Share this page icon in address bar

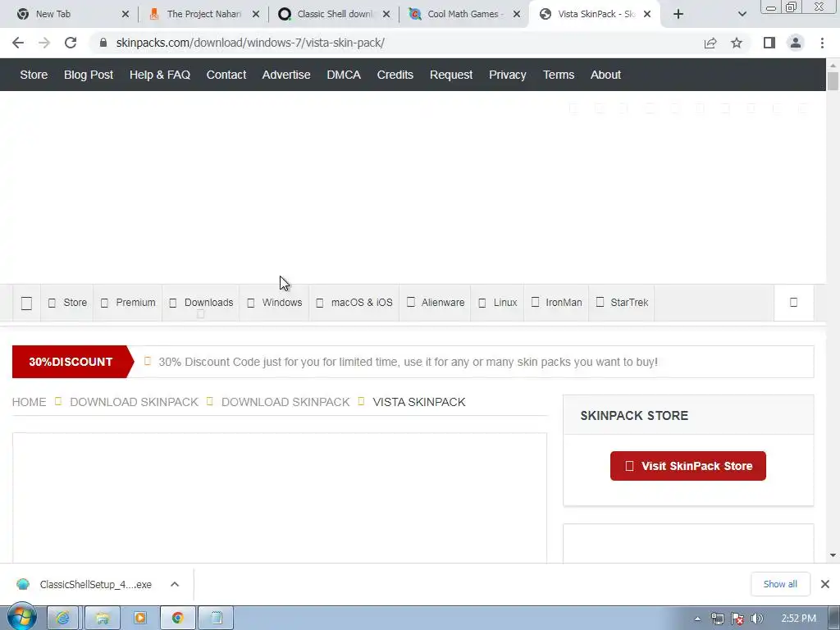[x=710, y=43]
